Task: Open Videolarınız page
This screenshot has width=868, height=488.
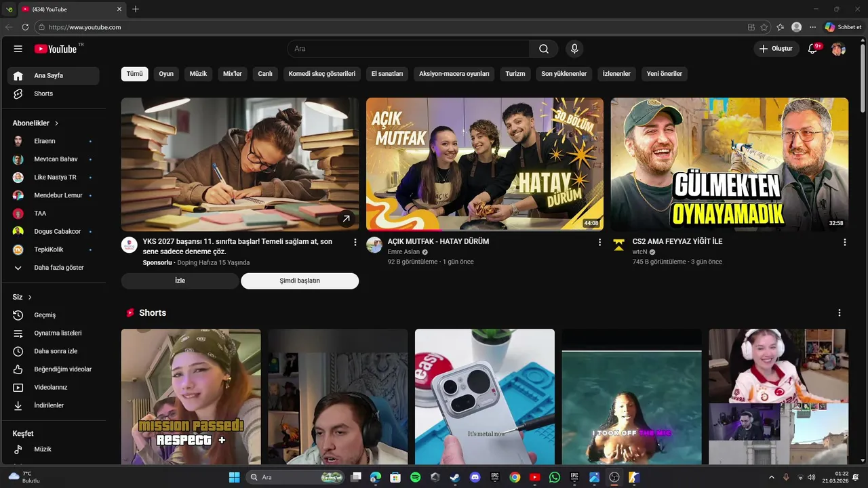Action: click(54, 388)
